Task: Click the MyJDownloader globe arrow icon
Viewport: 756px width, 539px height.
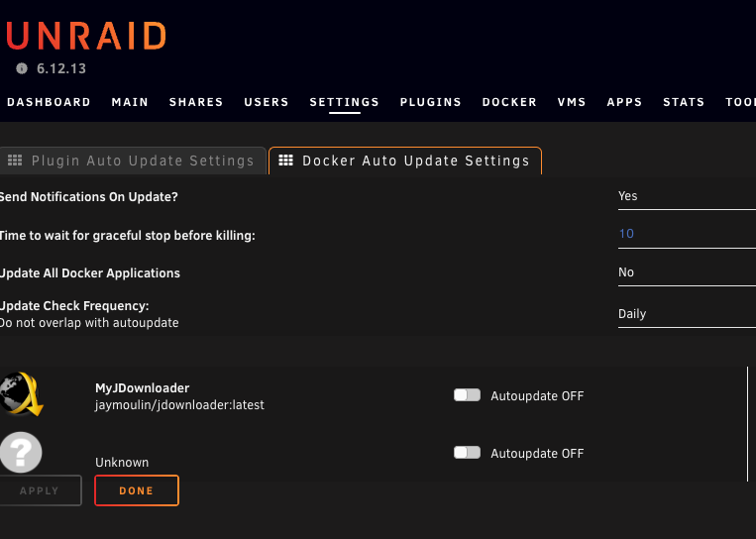Action: coord(22,394)
